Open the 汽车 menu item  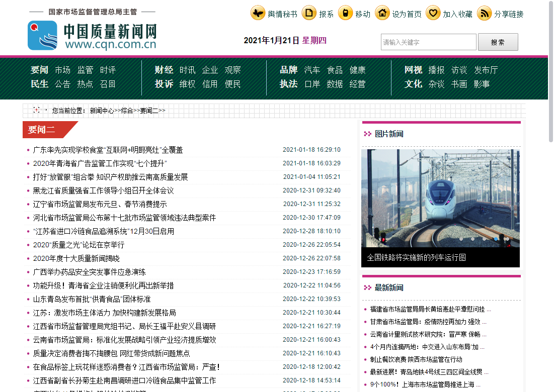pos(312,70)
